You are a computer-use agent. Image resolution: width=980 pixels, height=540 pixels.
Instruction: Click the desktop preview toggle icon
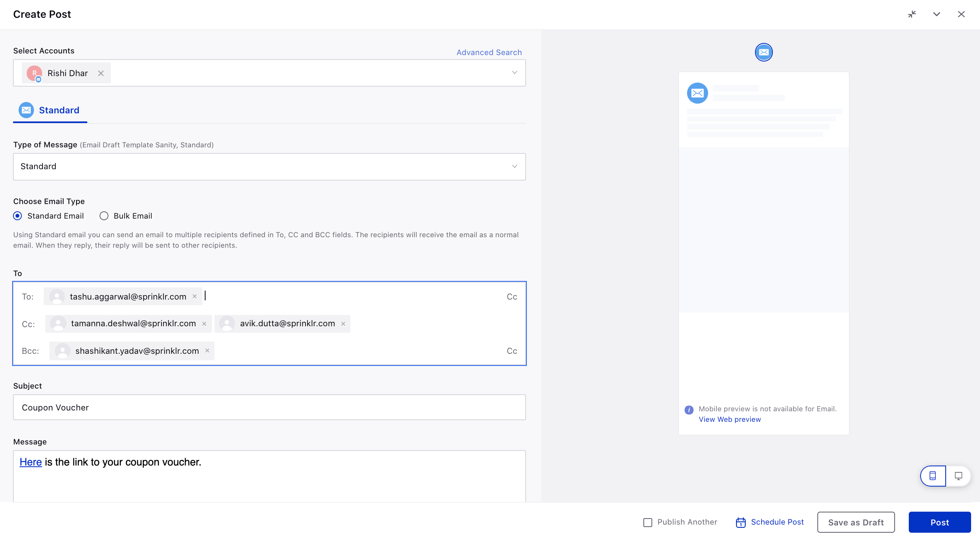pyautogui.click(x=958, y=476)
